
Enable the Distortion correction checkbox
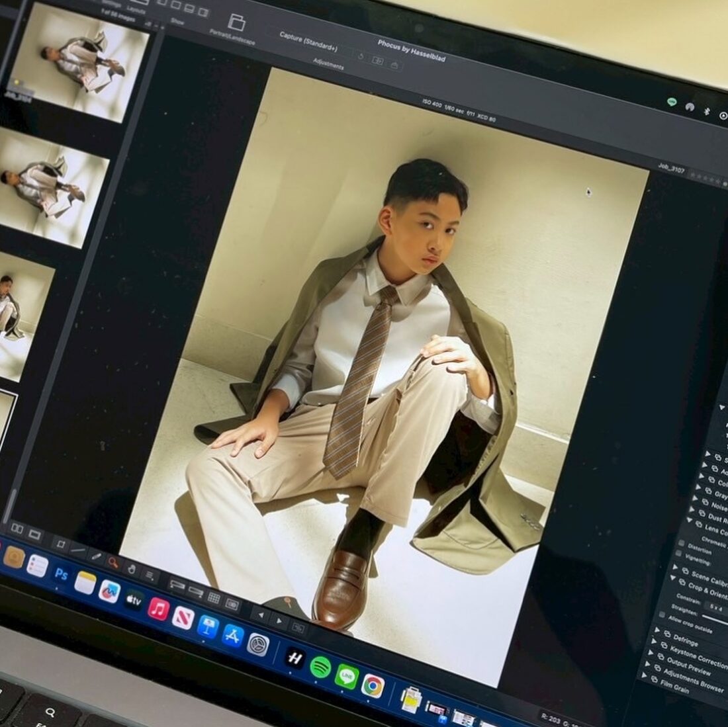coord(681,543)
